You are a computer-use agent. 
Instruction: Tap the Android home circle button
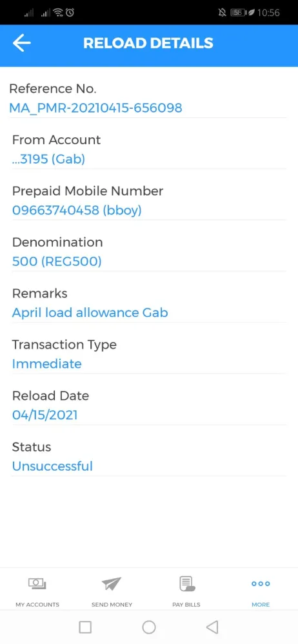pos(149,627)
